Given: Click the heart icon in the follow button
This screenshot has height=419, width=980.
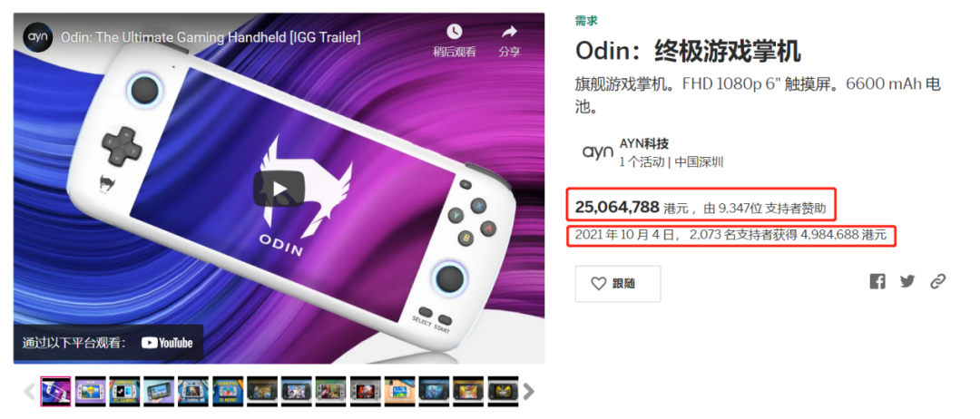Looking at the screenshot, I should coord(599,284).
